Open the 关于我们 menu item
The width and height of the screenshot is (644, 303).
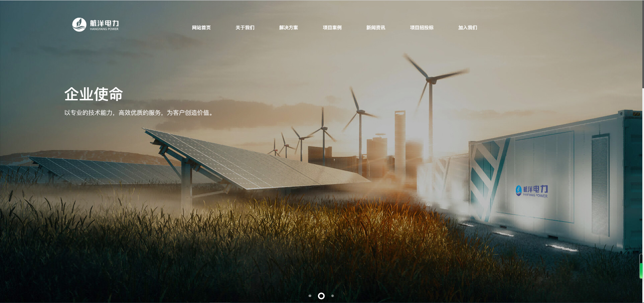pyautogui.click(x=245, y=28)
